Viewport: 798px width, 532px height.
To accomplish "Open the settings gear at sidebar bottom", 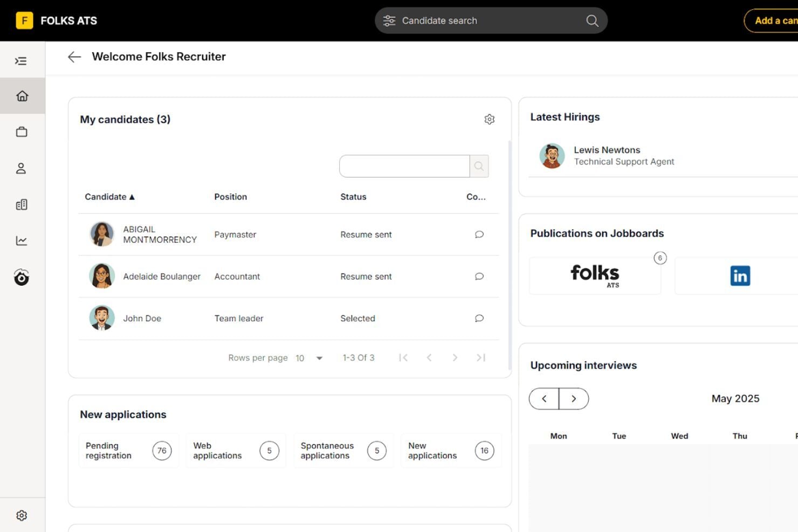I will (x=22, y=515).
